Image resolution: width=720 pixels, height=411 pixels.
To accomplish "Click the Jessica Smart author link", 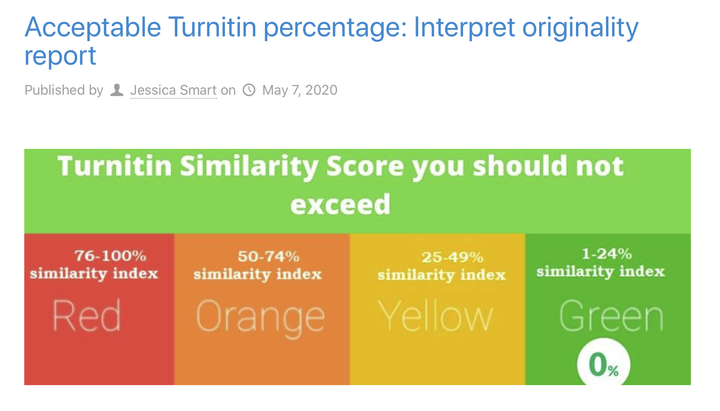I will pyautogui.click(x=173, y=90).
